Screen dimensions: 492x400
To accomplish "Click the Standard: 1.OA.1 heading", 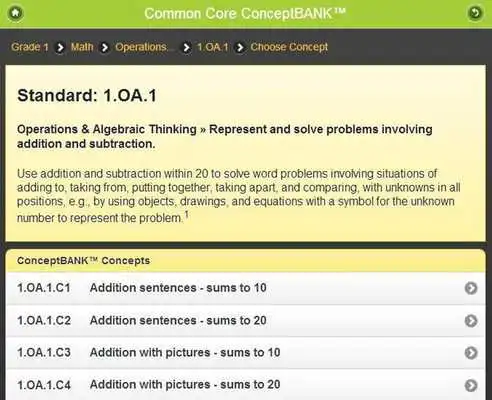I will tap(87, 96).
